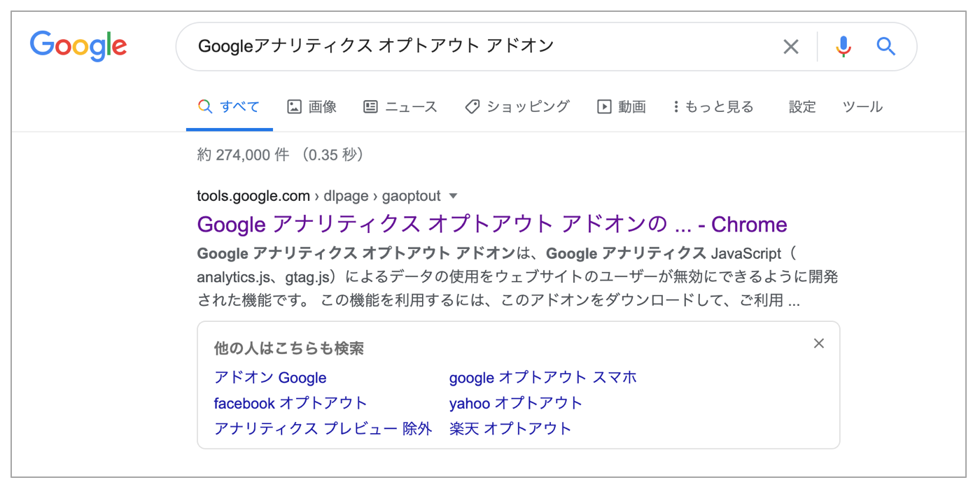Image resolution: width=980 pixels, height=487 pixels.
Task: Switch to the ニュース tab
Action: pyautogui.click(x=400, y=107)
